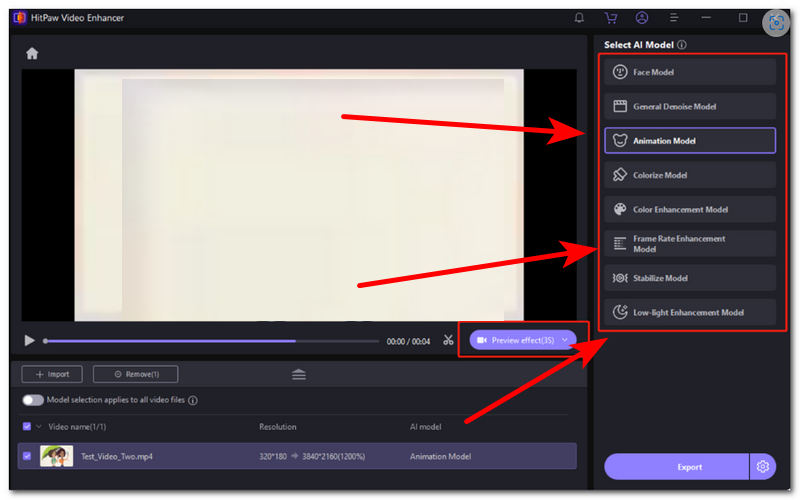Open the hamburger menu in title bar
800x500 pixels.
(x=674, y=18)
